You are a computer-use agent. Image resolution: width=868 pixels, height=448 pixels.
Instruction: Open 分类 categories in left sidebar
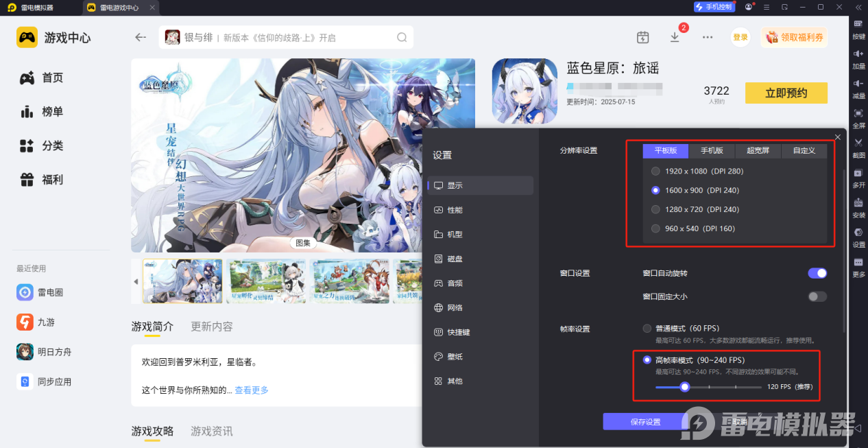point(41,145)
